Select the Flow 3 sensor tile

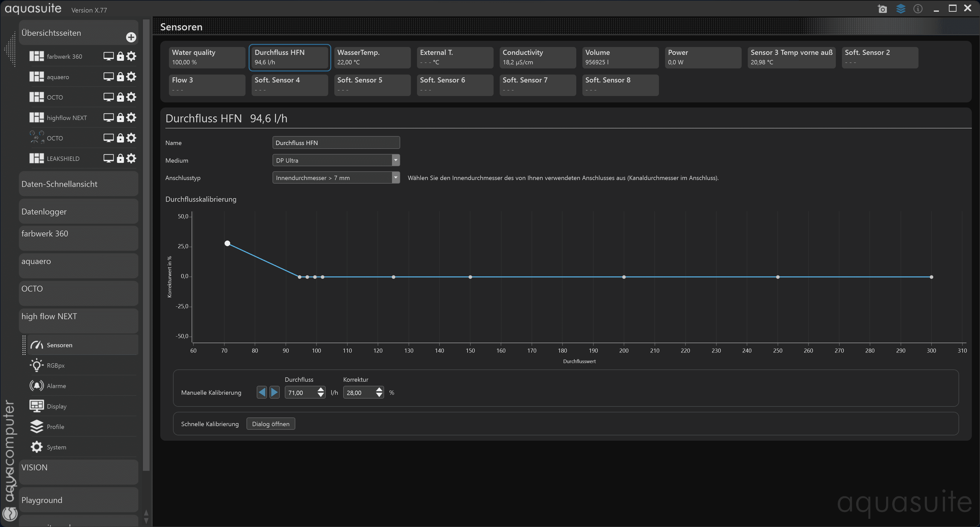point(207,85)
